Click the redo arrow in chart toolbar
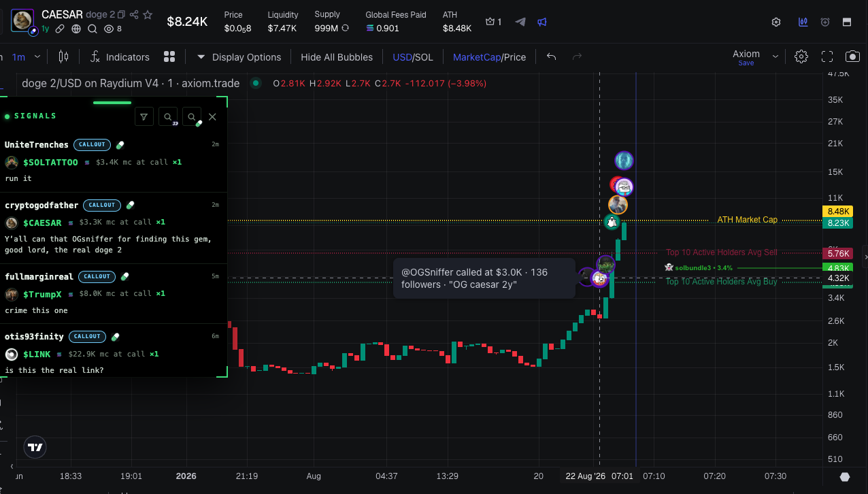 (x=577, y=57)
